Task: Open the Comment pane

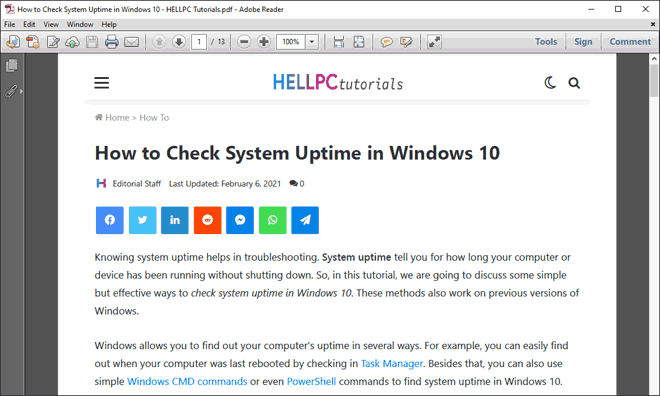Action: coord(630,42)
